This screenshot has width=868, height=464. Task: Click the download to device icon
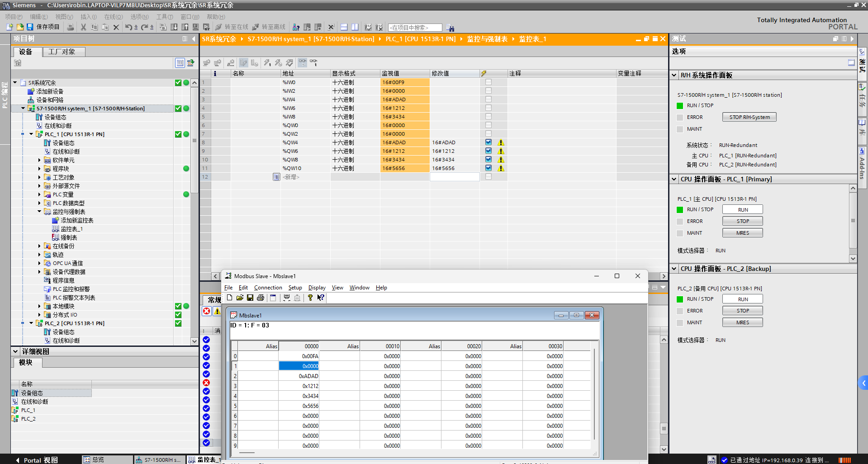pos(174,27)
